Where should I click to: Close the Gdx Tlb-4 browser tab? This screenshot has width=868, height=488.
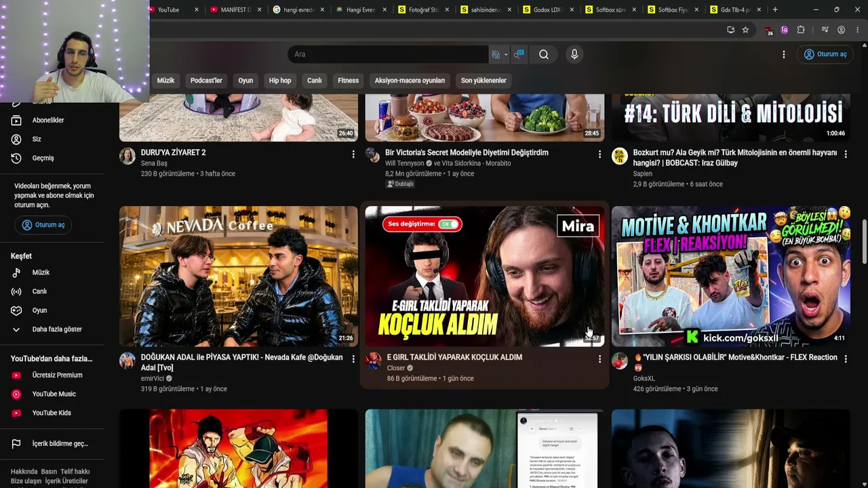[759, 9]
